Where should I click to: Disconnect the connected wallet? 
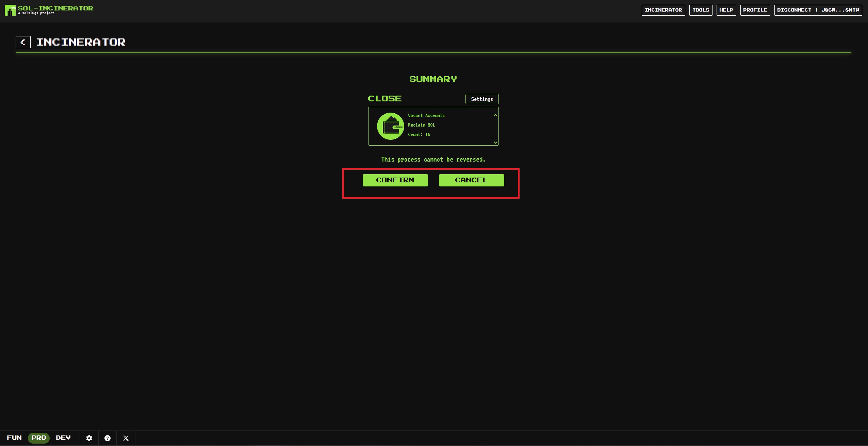point(818,10)
